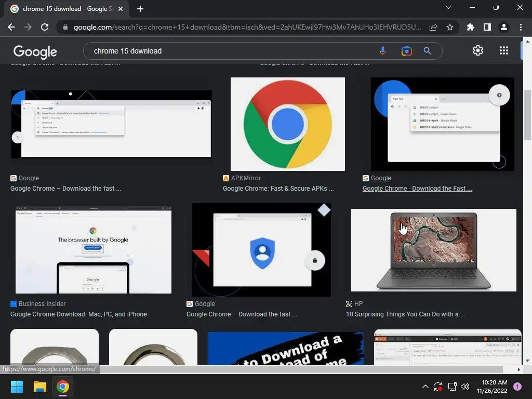Open 'Google Chrome - Download the Fast' underlined link

point(417,189)
